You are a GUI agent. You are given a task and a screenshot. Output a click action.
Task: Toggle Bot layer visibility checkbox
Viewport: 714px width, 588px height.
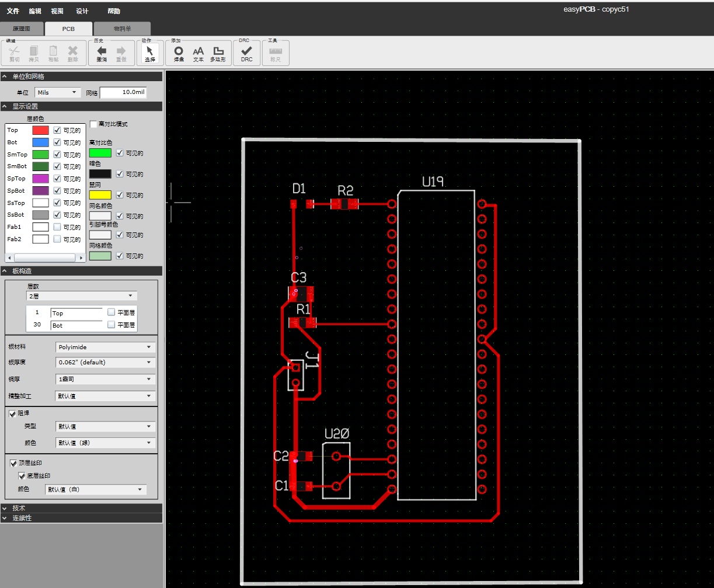click(57, 142)
